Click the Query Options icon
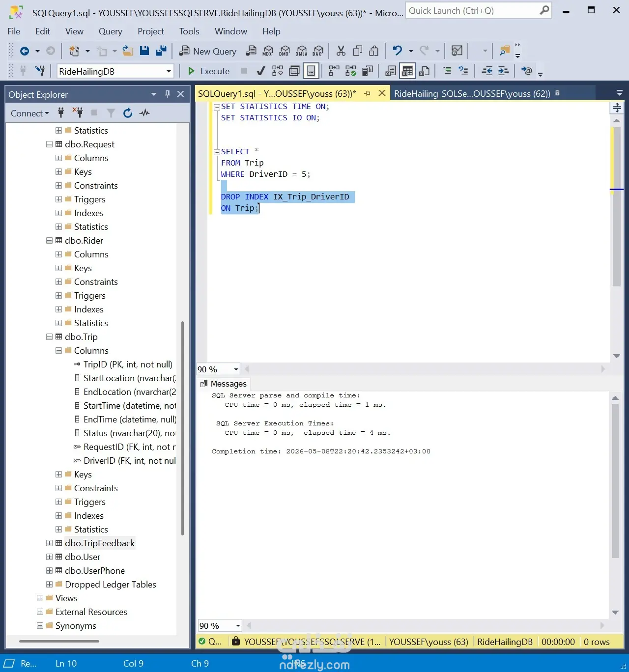The image size is (629, 672). (x=294, y=71)
